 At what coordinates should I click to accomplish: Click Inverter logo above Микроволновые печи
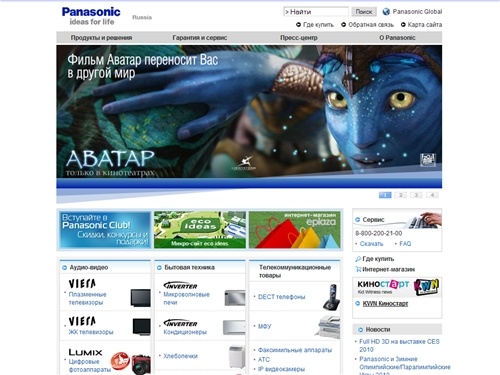(x=180, y=285)
